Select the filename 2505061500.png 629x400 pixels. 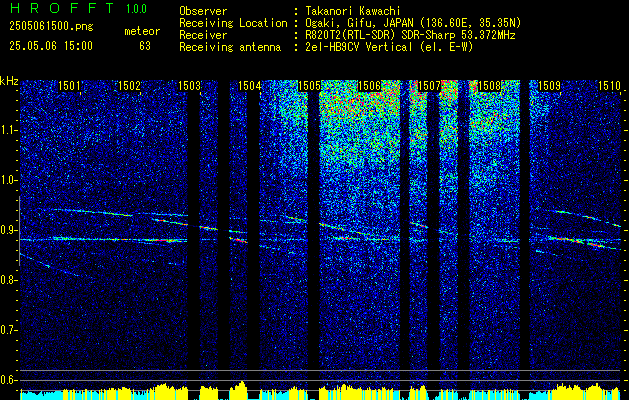51,27
